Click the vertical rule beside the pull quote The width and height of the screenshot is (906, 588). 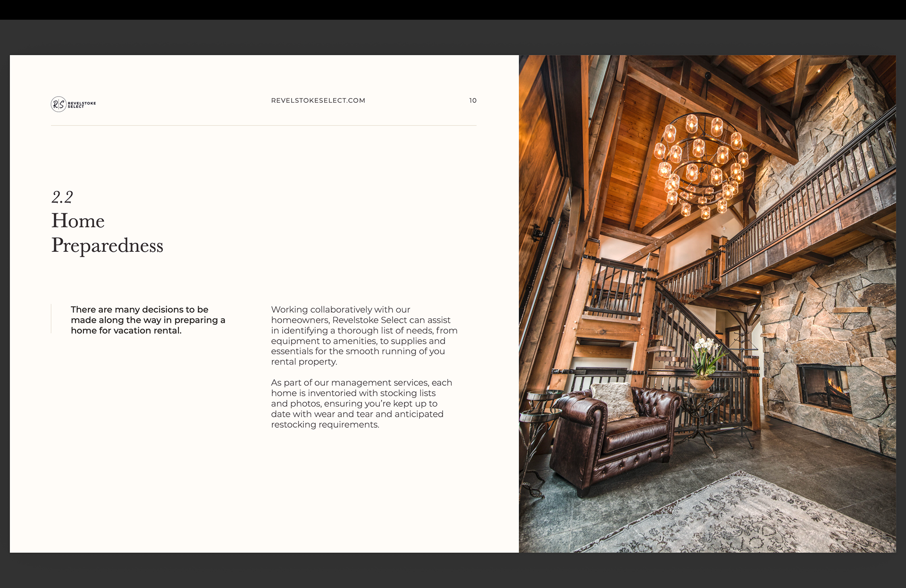[x=51, y=319]
